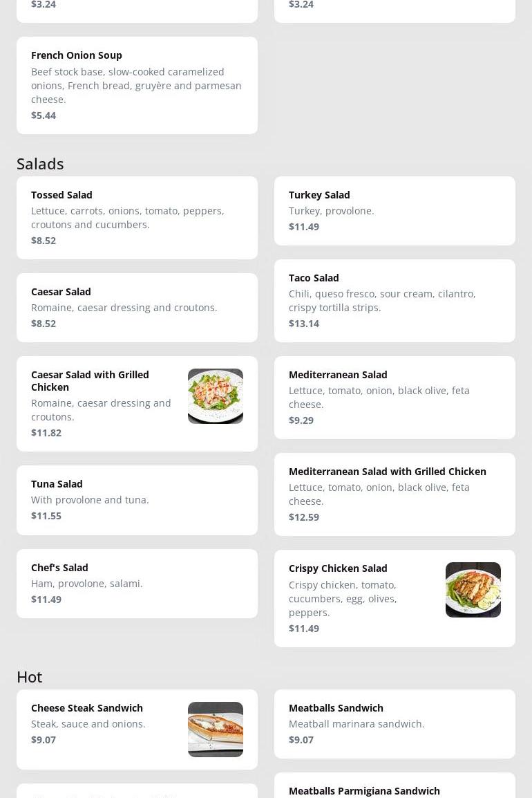View the Cheese Steak Sandwich picture

coord(215,730)
